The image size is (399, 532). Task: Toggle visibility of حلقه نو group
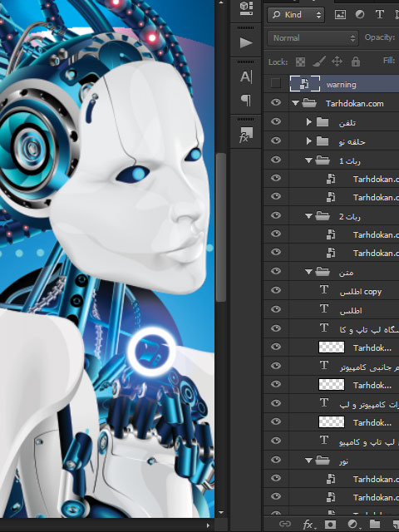pos(276,140)
